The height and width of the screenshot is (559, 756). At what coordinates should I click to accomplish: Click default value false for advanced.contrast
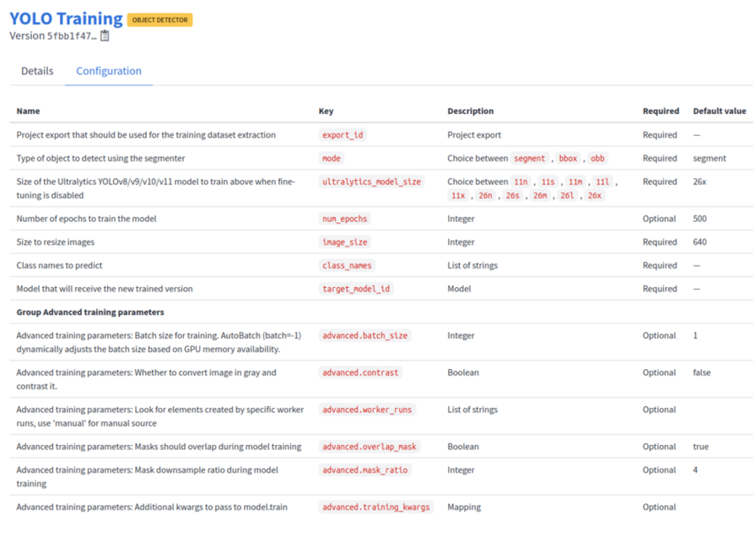tap(701, 372)
